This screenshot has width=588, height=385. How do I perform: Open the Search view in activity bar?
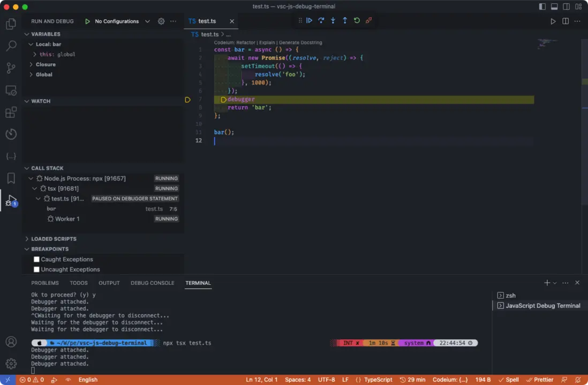11,46
